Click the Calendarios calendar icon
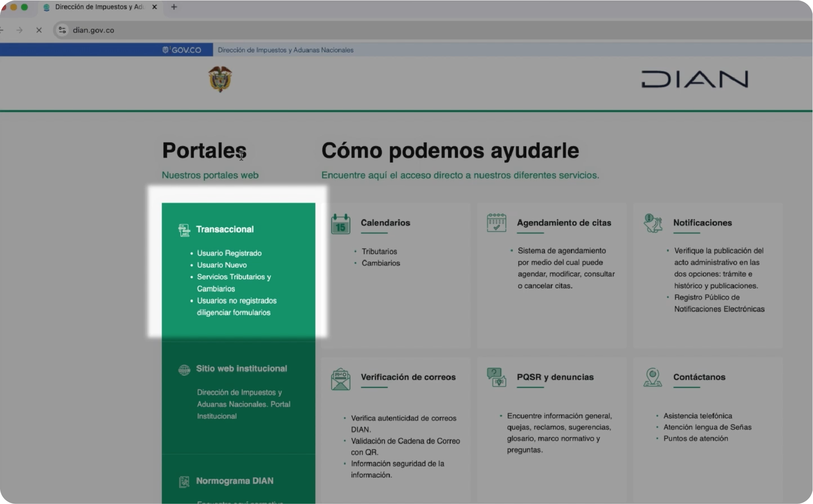Screen dimensions: 813x504 point(341,224)
